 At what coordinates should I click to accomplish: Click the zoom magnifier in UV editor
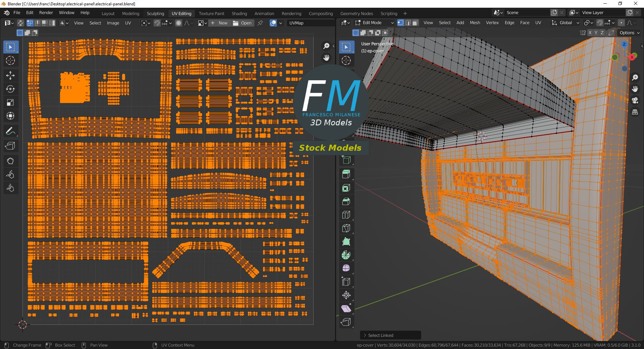pos(326,46)
